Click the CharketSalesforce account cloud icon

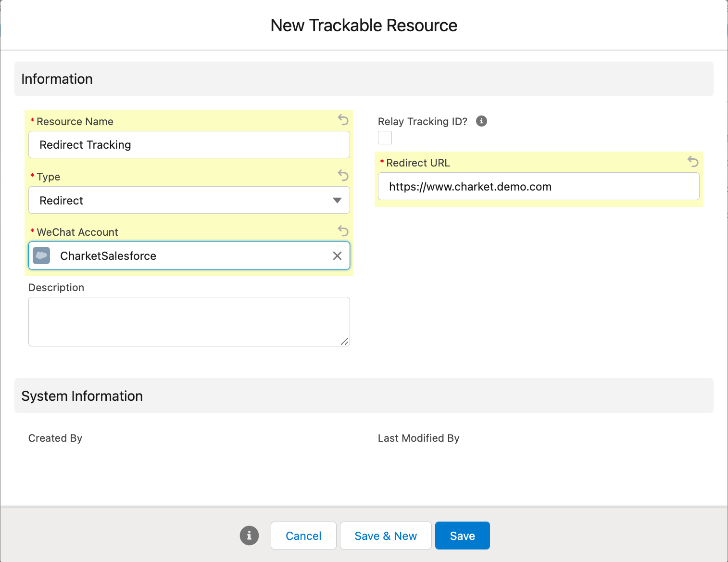pyautogui.click(x=42, y=255)
